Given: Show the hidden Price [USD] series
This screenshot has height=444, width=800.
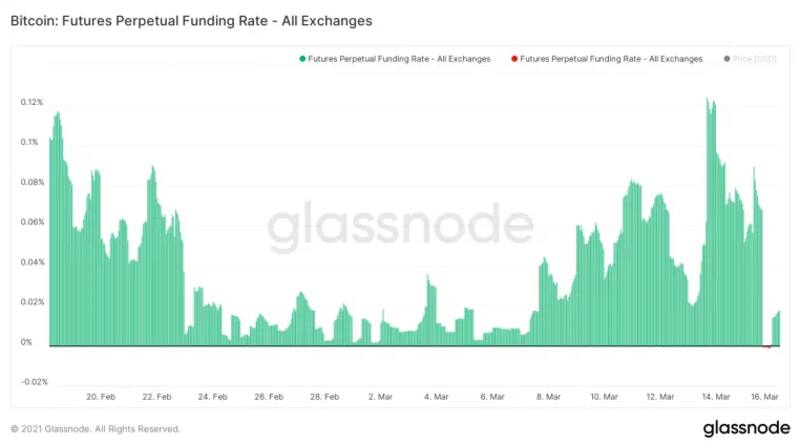Looking at the screenshot, I should click(x=754, y=59).
